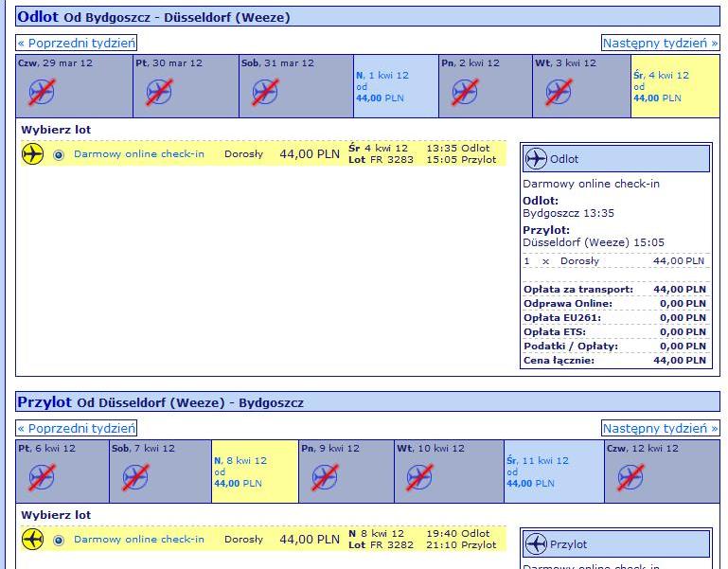Go to previous week for Odlot flights
Image resolution: width=728 pixels, height=569 pixels.
pos(77,44)
